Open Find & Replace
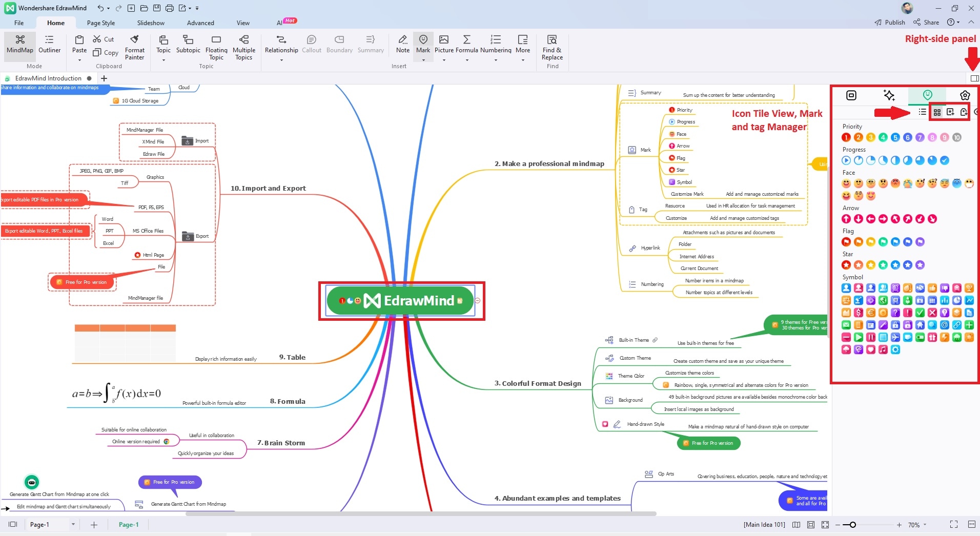980x536 pixels. (x=552, y=47)
